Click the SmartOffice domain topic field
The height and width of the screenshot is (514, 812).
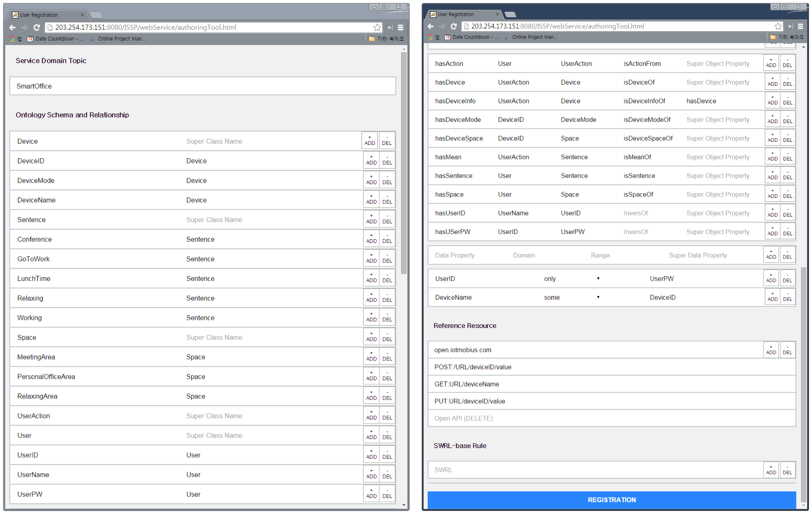click(202, 86)
